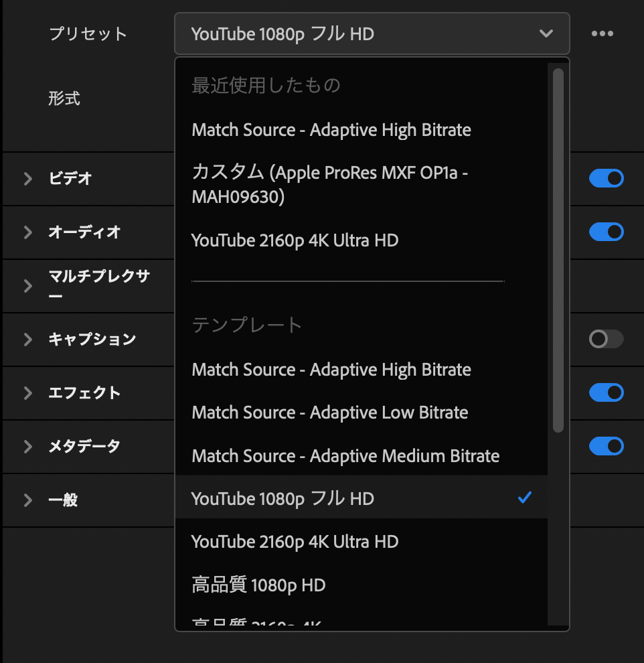Click the メタデータ section label
The height and width of the screenshot is (663, 644).
pos(84,446)
